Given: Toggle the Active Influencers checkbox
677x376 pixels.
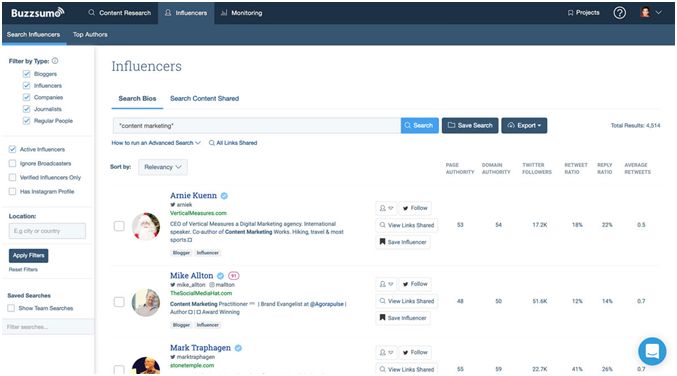Looking at the screenshot, I should click(x=12, y=149).
